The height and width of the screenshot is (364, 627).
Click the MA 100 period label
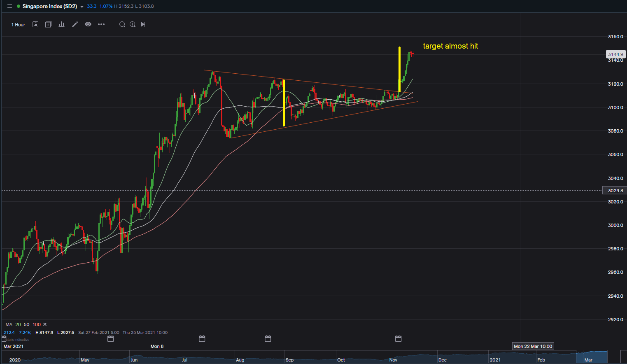pos(37,324)
